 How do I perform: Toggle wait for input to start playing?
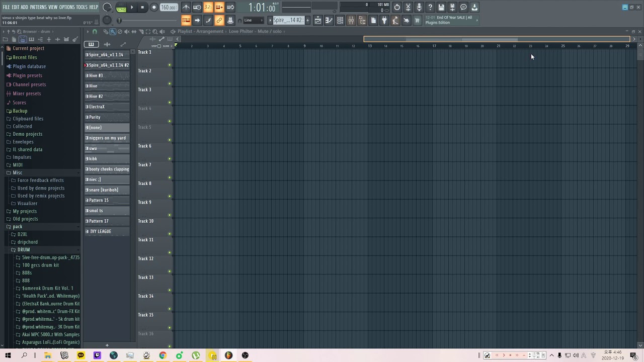click(x=197, y=7)
